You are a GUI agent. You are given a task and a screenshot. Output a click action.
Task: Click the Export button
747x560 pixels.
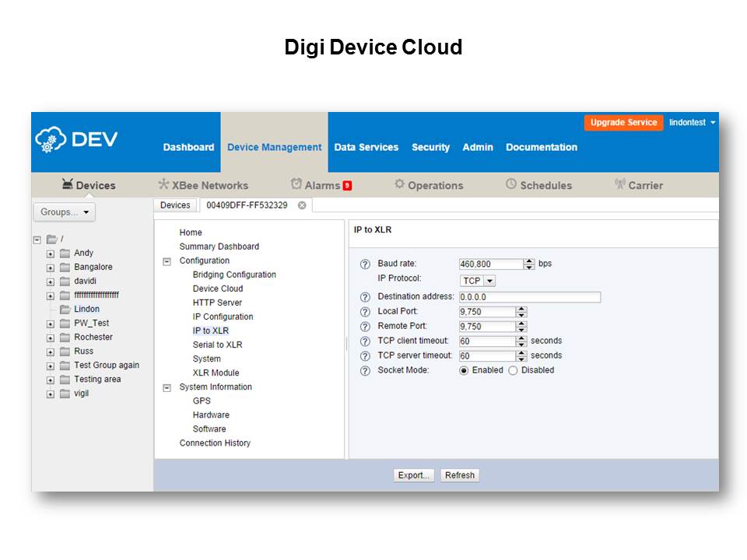coord(413,475)
